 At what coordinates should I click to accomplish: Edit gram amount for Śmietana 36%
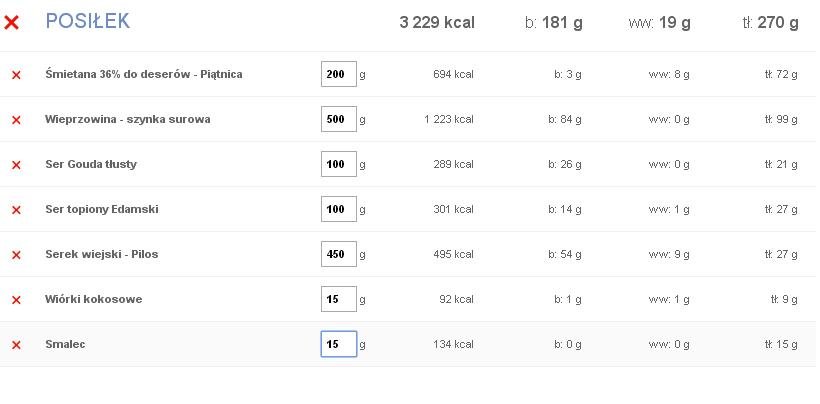339,74
